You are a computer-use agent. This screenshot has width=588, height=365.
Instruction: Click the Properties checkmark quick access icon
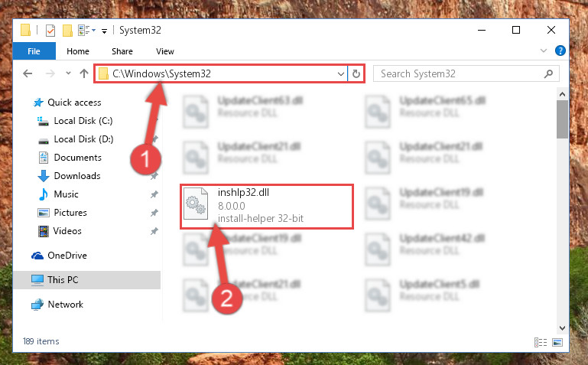[x=50, y=31]
